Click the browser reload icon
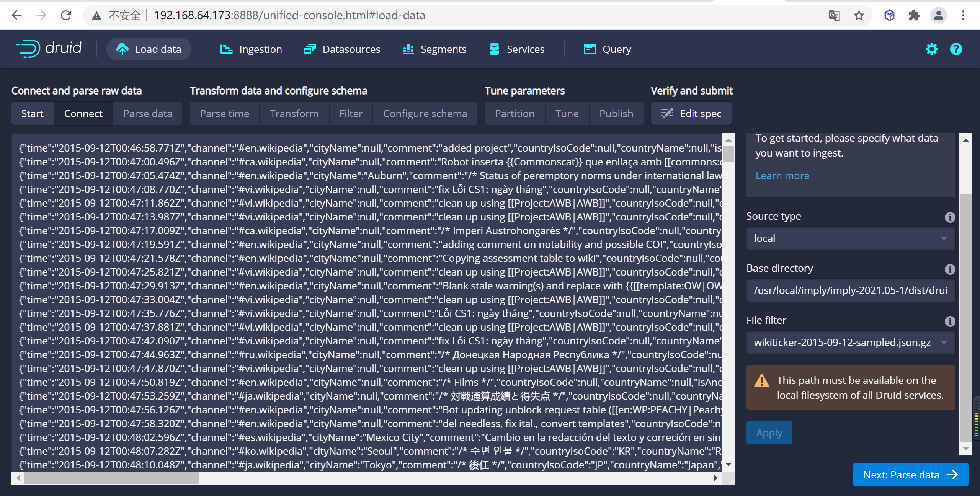Viewport: 980px width, 496px height. click(66, 15)
